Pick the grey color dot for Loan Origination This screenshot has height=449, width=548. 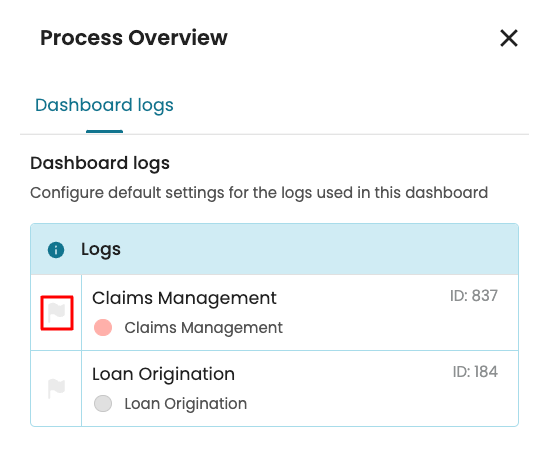[x=103, y=404]
